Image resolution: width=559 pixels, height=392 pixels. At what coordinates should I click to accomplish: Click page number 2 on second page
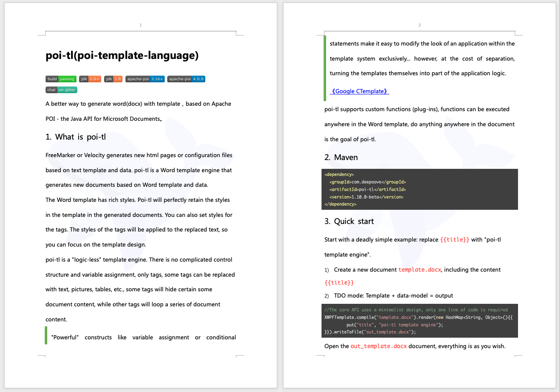[419, 25]
